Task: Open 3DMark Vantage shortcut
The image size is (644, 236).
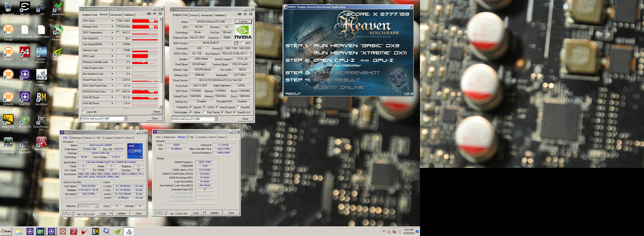Action: point(8,33)
